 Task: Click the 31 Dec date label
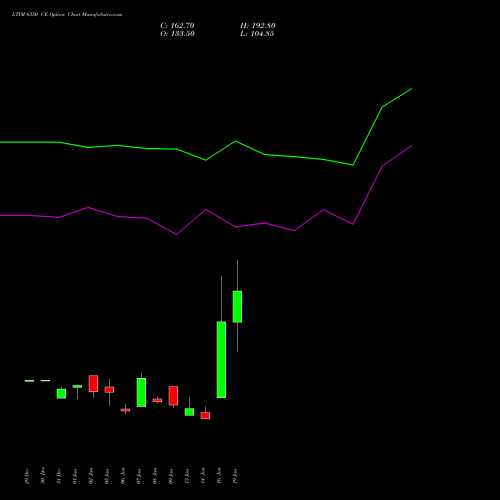(59, 476)
